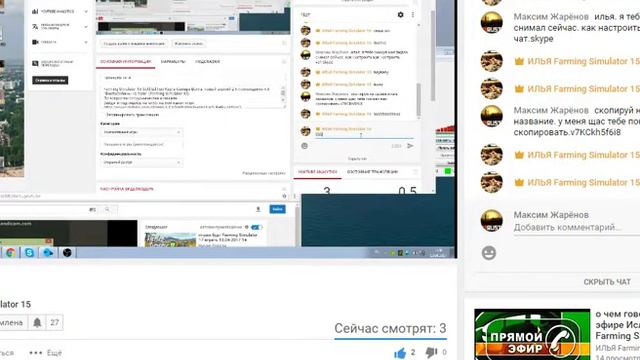
Task: Open the three-dot Ещё menu
Action: click(45, 353)
